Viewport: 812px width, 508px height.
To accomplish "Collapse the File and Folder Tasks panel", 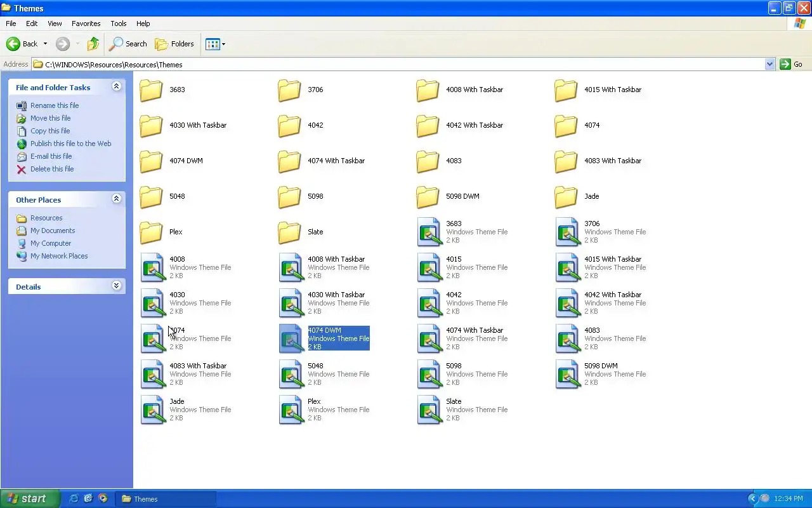I will click(116, 86).
